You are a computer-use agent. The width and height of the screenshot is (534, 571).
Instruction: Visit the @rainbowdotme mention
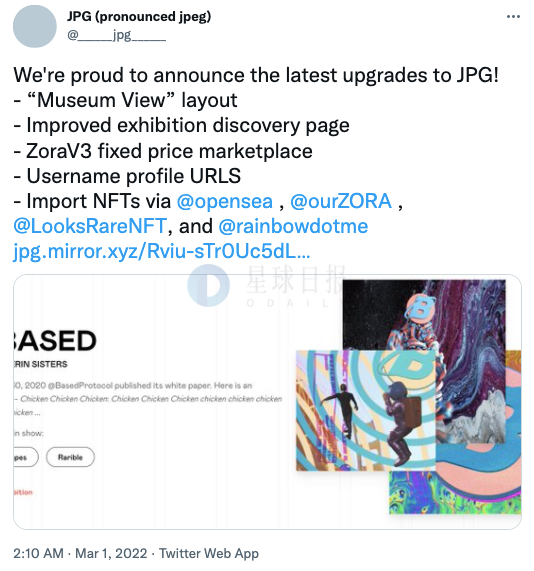[x=293, y=226]
